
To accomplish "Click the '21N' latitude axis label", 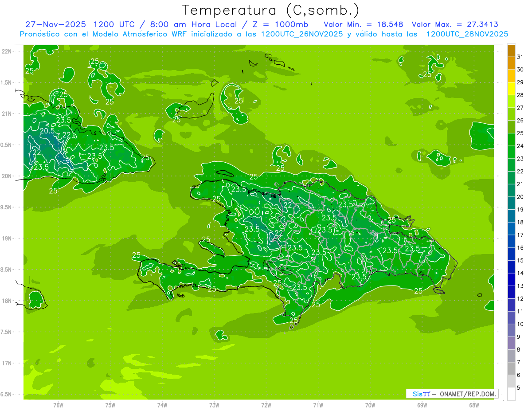I will 6,114.
